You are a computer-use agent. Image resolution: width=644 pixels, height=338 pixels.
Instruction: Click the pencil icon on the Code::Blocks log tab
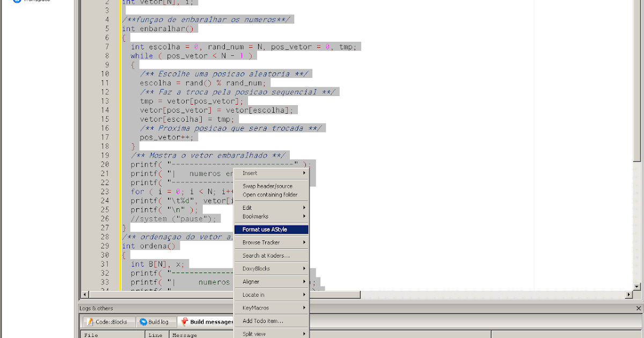[x=90, y=322]
